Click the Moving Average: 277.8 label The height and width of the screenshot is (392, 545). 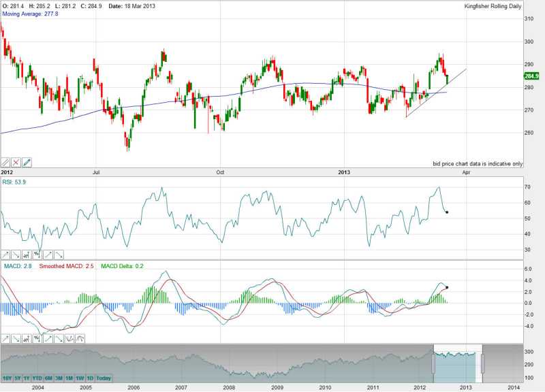[x=30, y=14]
